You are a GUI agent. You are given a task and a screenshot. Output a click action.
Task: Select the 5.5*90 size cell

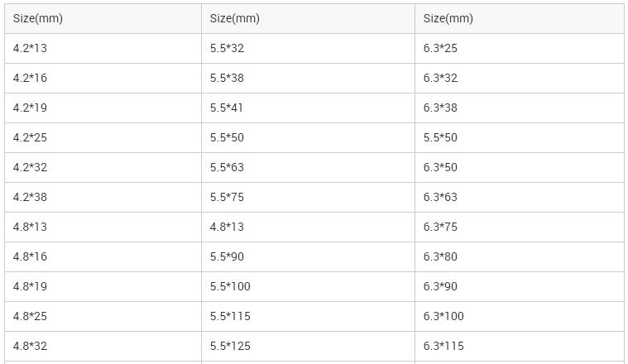click(x=308, y=256)
